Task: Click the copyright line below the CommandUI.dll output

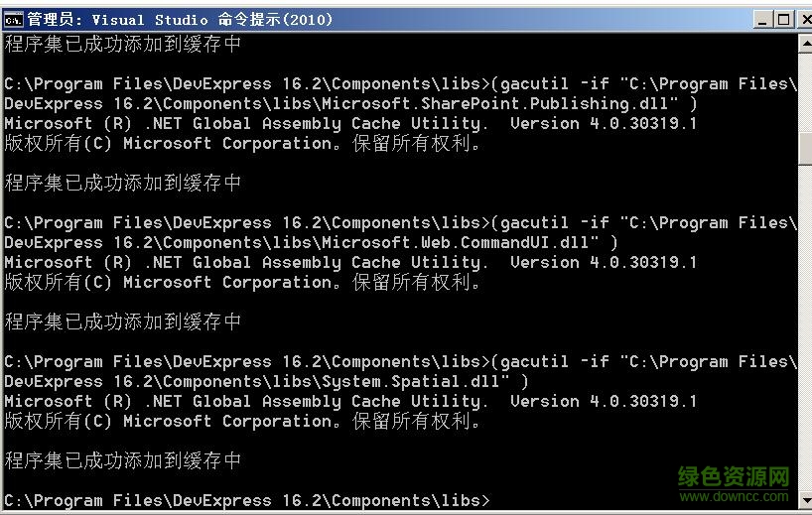Action: click(242, 283)
